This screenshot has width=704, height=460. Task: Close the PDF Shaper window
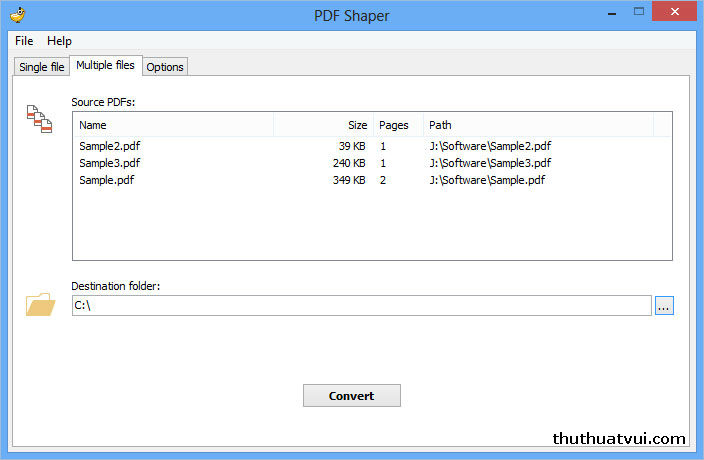(x=674, y=12)
